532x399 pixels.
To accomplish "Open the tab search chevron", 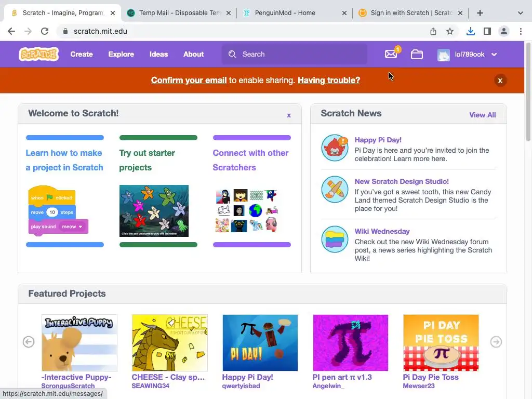I will (x=521, y=13).
